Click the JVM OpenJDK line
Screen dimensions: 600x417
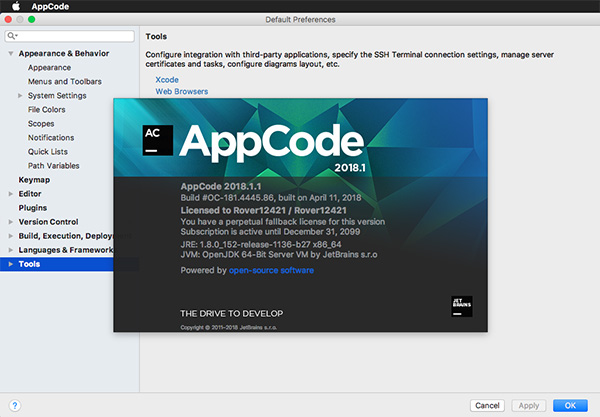[x=279, y=255]
